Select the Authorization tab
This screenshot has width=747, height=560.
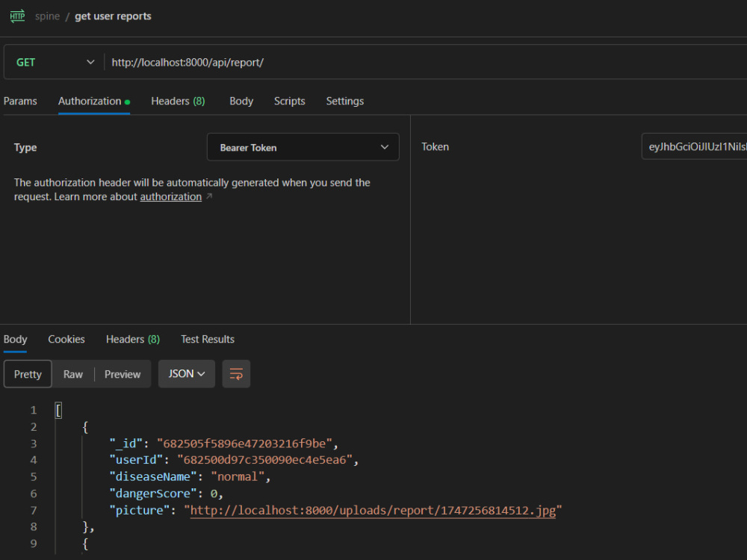94,101
